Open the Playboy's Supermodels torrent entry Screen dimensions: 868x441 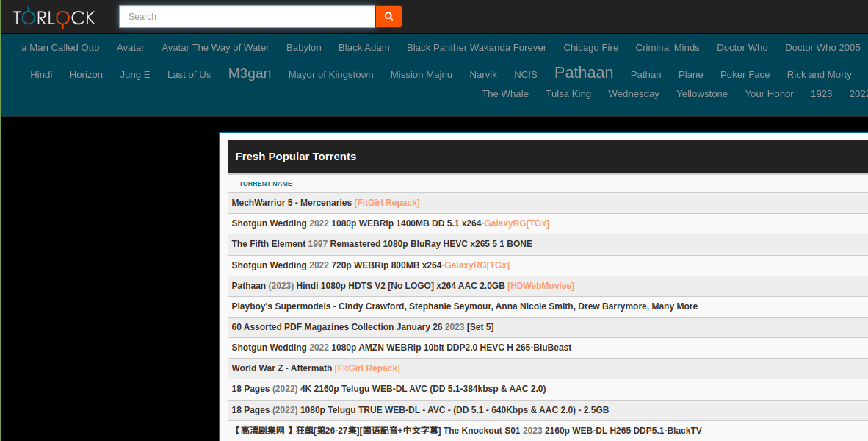(x=463, y=306)
